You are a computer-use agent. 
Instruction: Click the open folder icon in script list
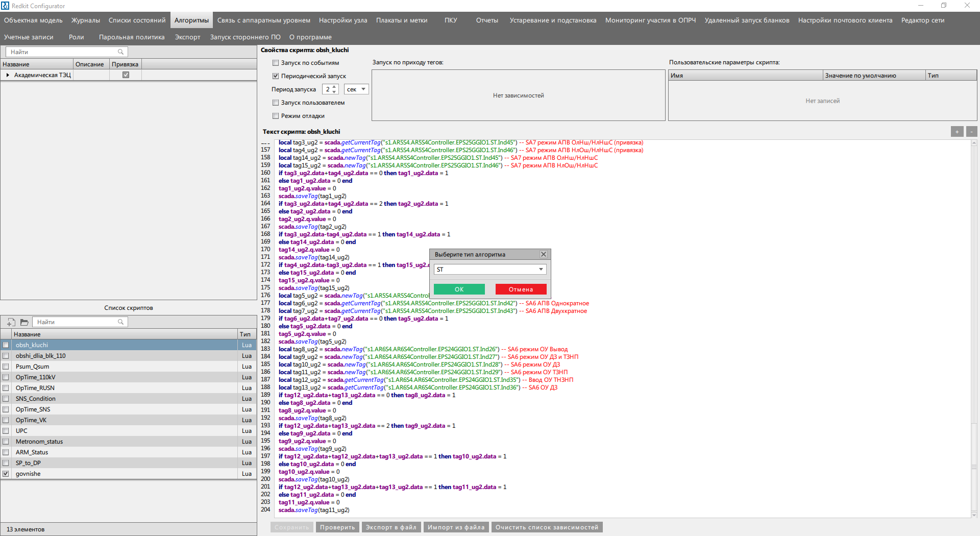tap(23, 322)
